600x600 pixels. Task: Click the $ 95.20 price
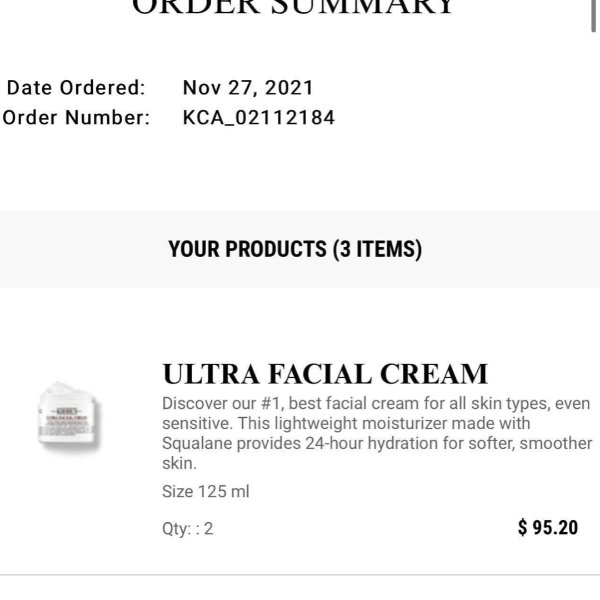[x=548, y=527]
